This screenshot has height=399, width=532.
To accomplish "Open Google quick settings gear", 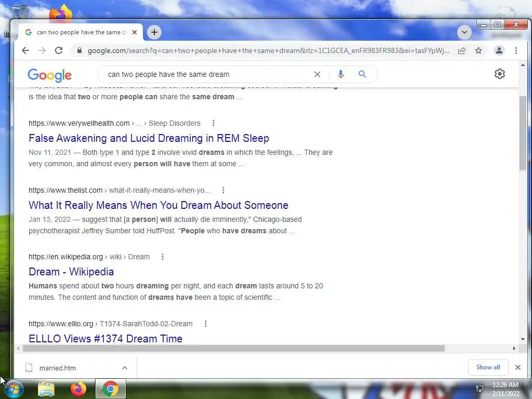I will tap(499, 74).
